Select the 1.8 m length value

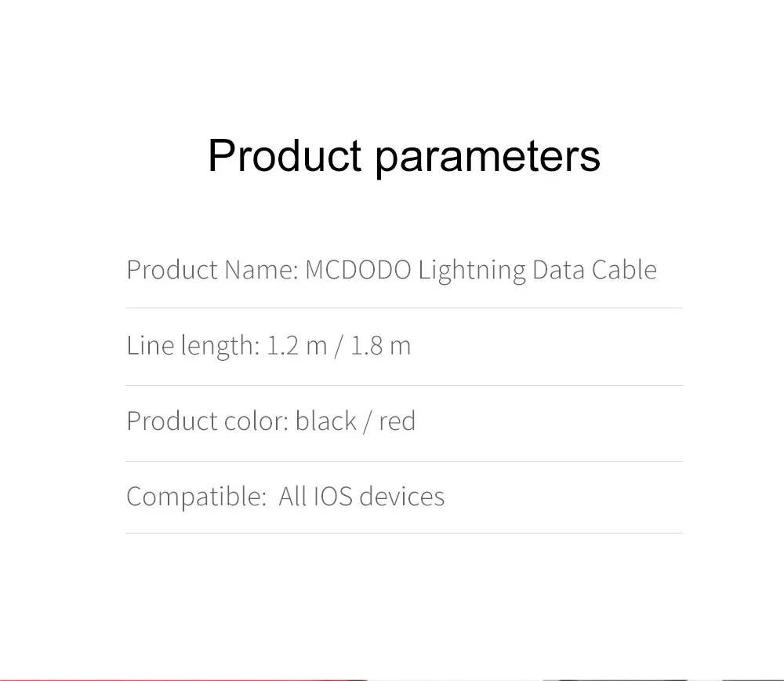[380, 345]
